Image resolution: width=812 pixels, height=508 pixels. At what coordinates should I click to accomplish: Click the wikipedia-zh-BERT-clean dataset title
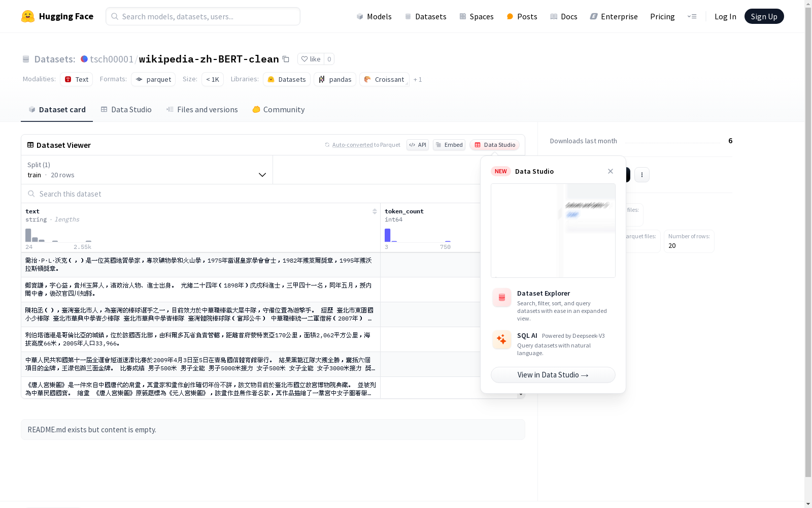tap(209, 59)
